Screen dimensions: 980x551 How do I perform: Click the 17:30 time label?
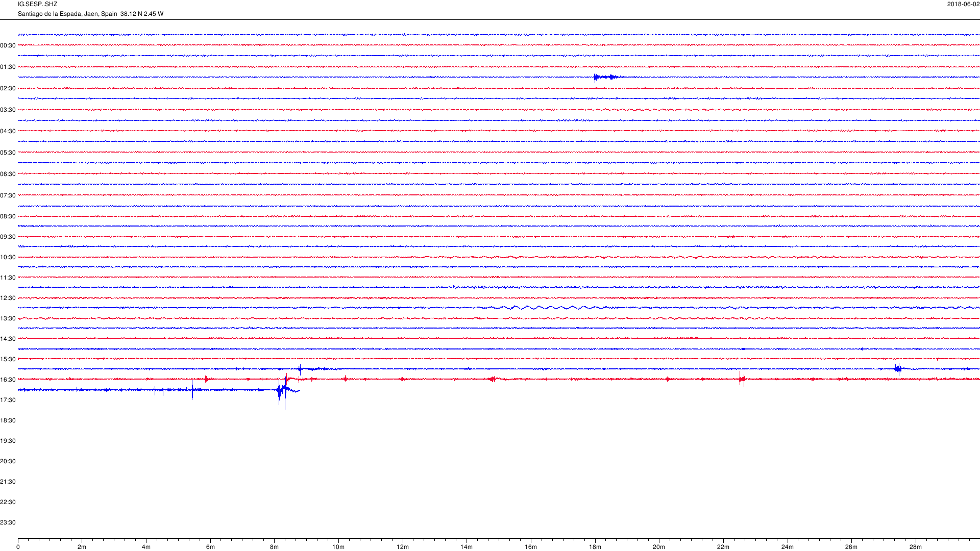point(8,400)
